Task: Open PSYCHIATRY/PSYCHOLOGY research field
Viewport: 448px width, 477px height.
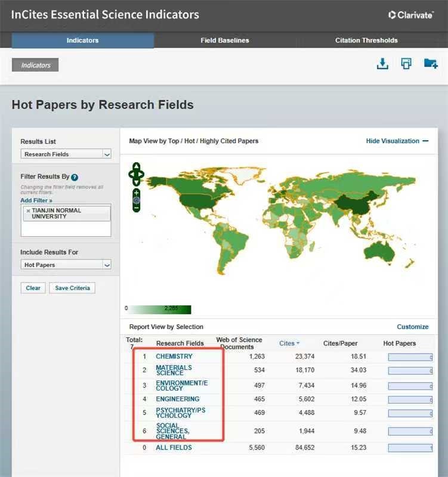Action: coord(181,413)
